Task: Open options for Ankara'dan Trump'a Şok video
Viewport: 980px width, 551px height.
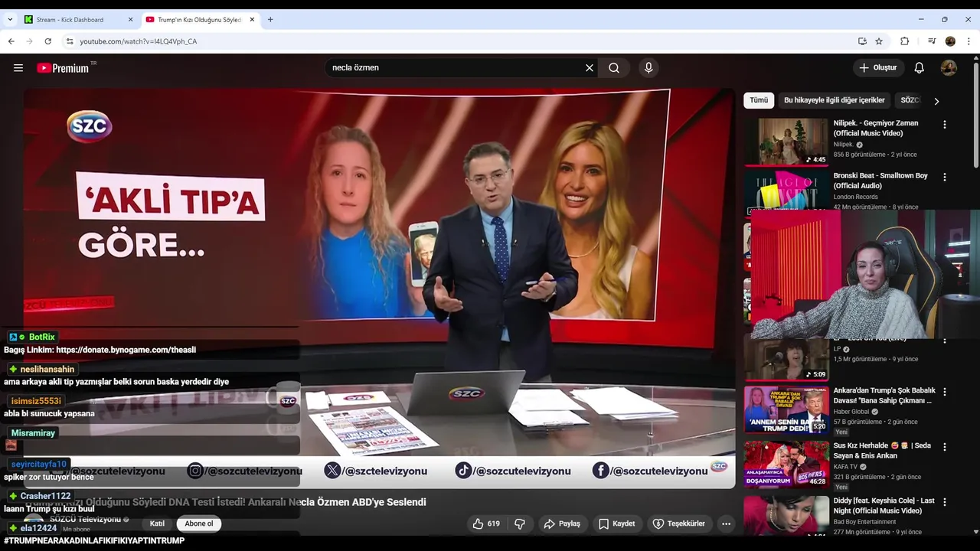Action: (945, 392)
